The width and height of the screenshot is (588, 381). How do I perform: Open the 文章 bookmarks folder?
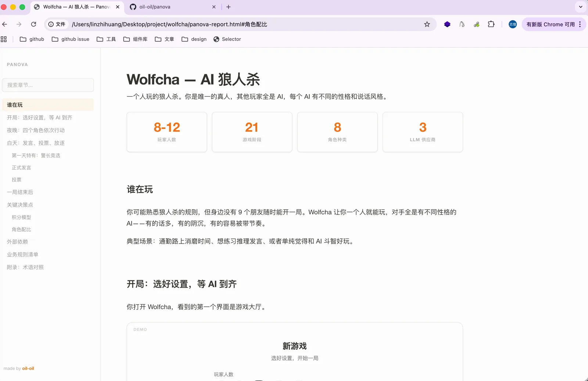click(164, 39)
